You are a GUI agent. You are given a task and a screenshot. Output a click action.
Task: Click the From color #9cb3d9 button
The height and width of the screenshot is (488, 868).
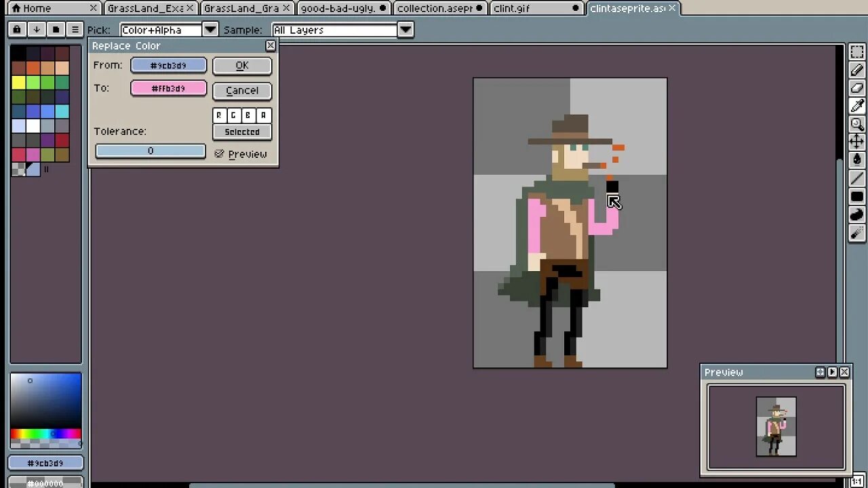tap(168, 65)
